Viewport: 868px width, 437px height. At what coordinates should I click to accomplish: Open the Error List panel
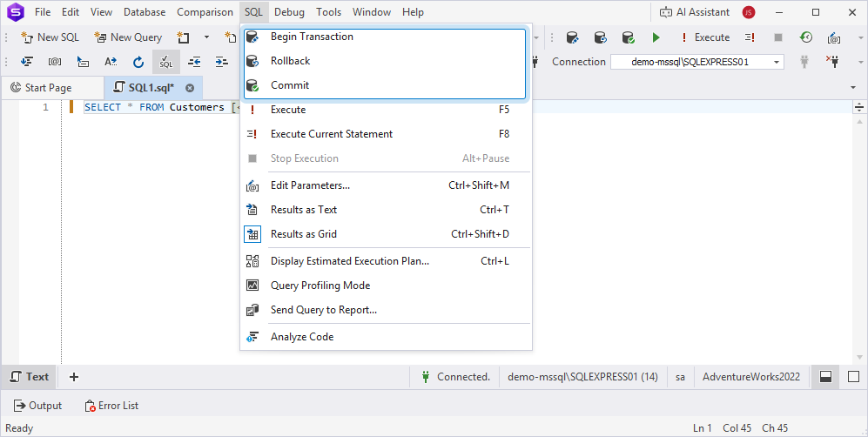coord(111,406)
